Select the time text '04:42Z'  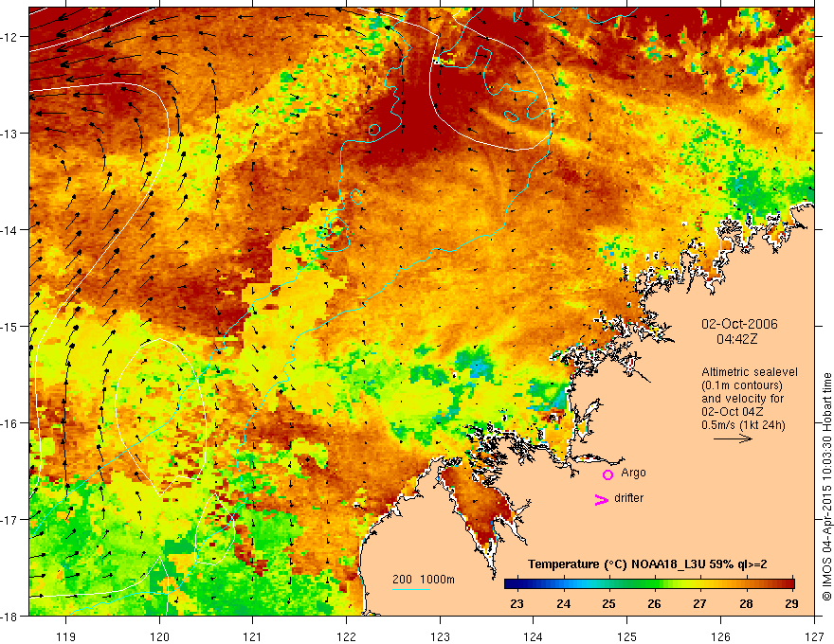pyautogui.click(x=736, y=339)
